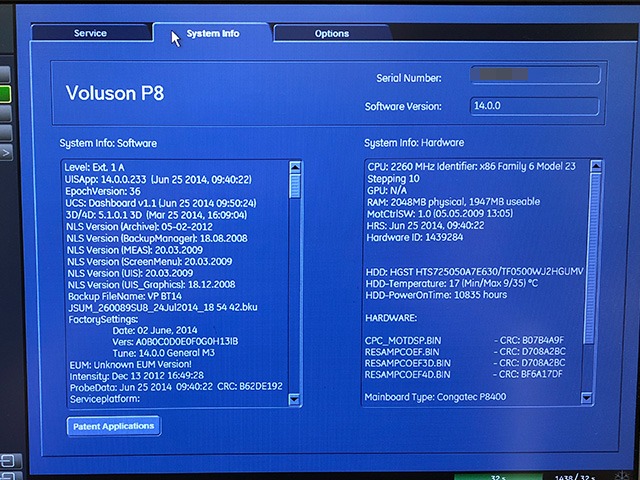This screenshot has width=640, height=480.
Task: Select the CPC_MOTDSP.BIN row
Action: pos(465,340)
